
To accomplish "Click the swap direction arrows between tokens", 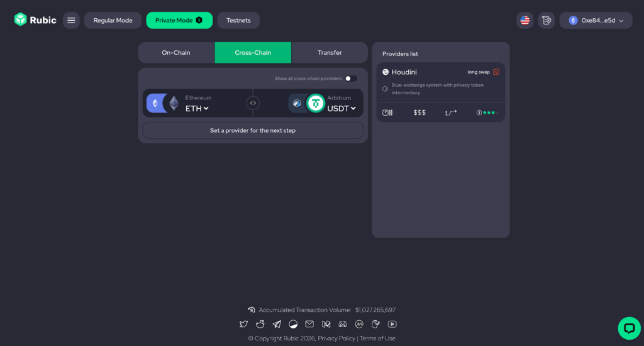I will point(253,103).
